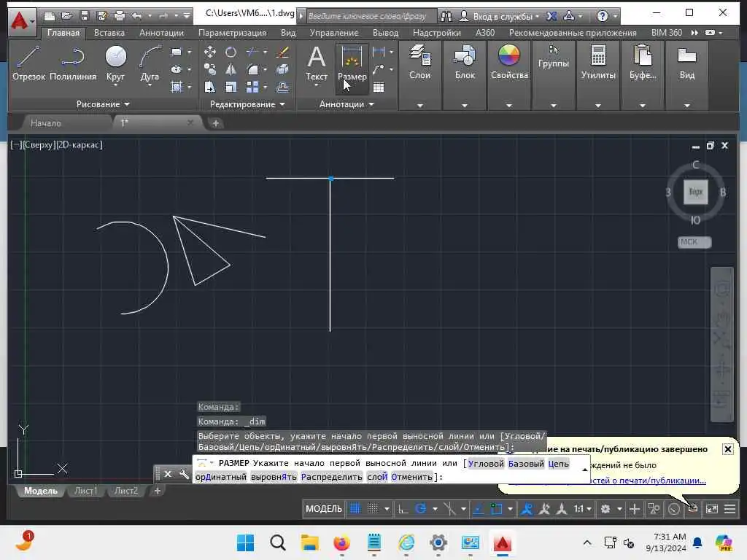This screenshot has height=560, width=747.
Task: Switch to the Вставка ribbon tab
Action: tap(109, 33)
